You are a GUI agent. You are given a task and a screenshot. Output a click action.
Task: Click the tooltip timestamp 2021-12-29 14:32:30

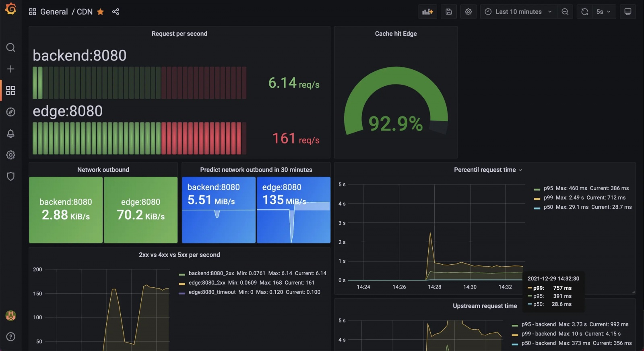point(553,279)
